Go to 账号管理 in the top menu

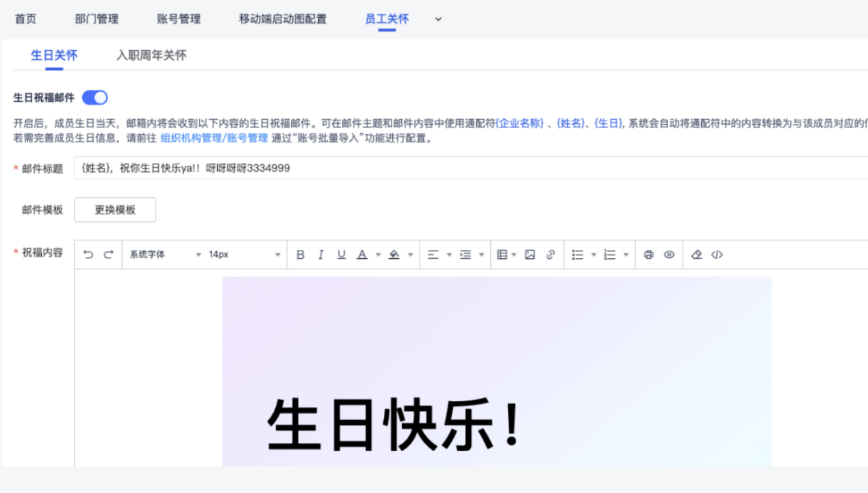click(179, 19)
